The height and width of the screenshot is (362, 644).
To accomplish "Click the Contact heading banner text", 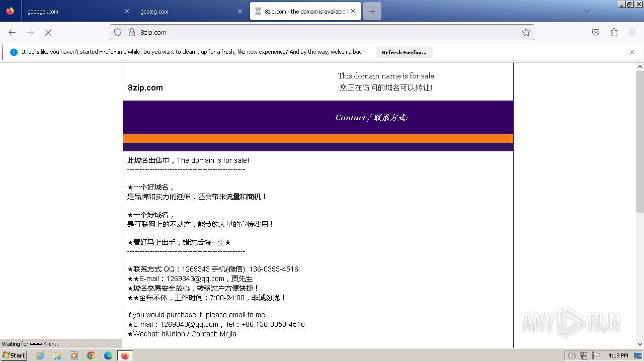I will click(371, 118).
